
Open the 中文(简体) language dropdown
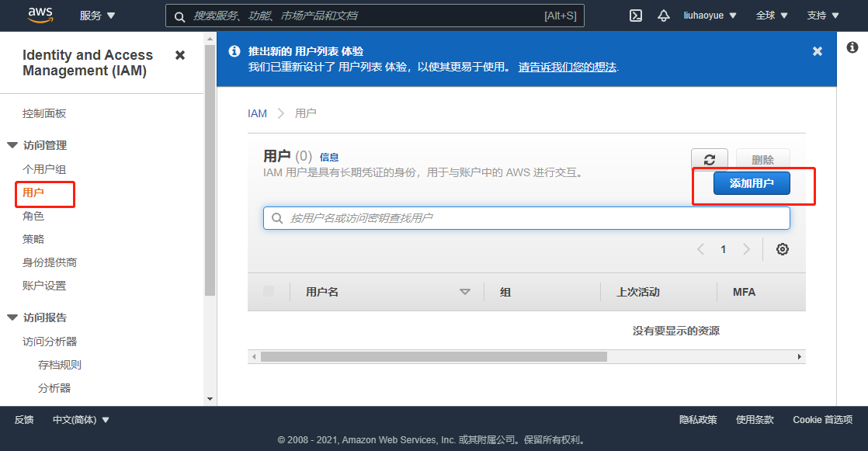click(x=81, y=420)
